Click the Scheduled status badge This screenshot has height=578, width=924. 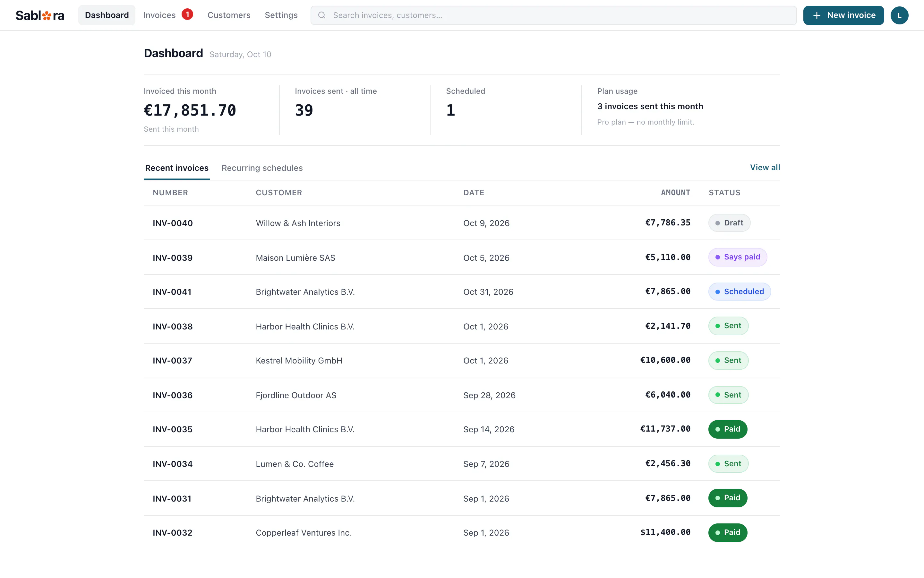point(739,291)
